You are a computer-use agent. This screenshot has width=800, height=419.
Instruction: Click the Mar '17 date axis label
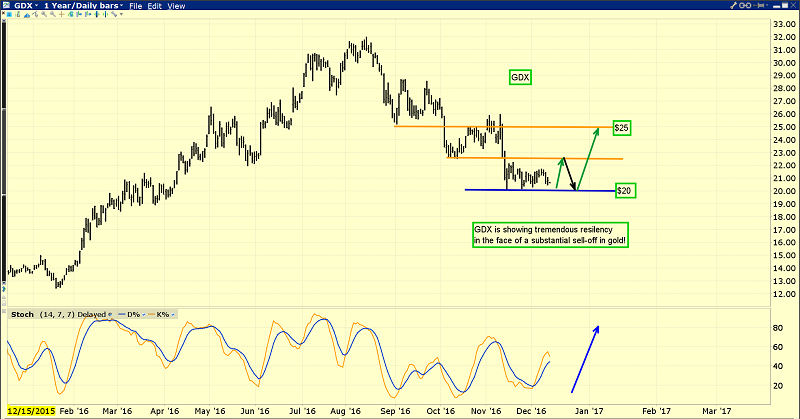click(x=717, y=411)
